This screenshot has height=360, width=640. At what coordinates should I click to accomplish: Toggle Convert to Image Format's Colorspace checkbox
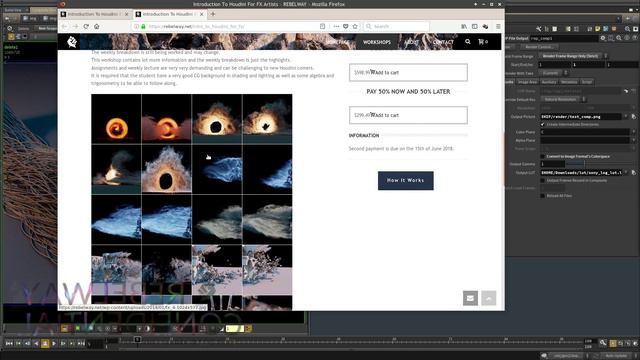[x=542, y=156]
